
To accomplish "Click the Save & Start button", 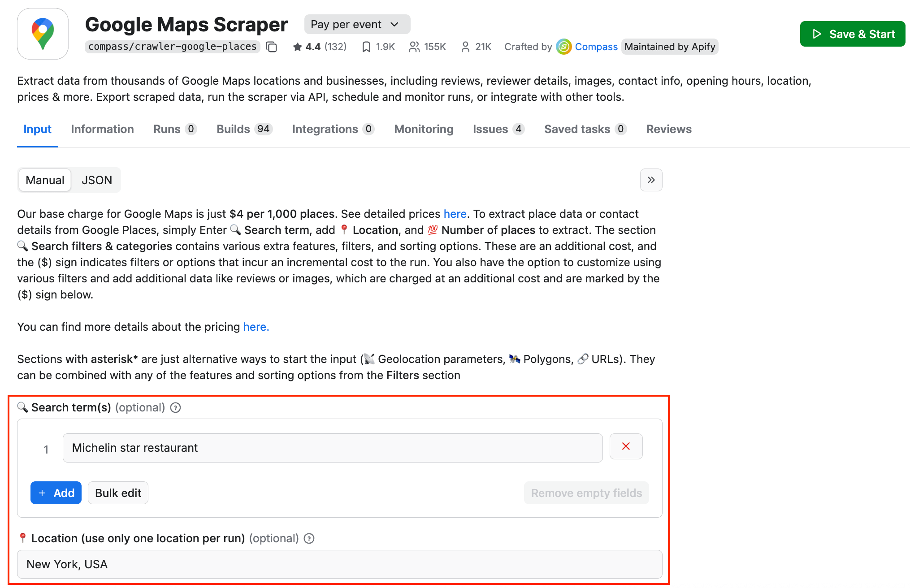I will tap(852, 34).
